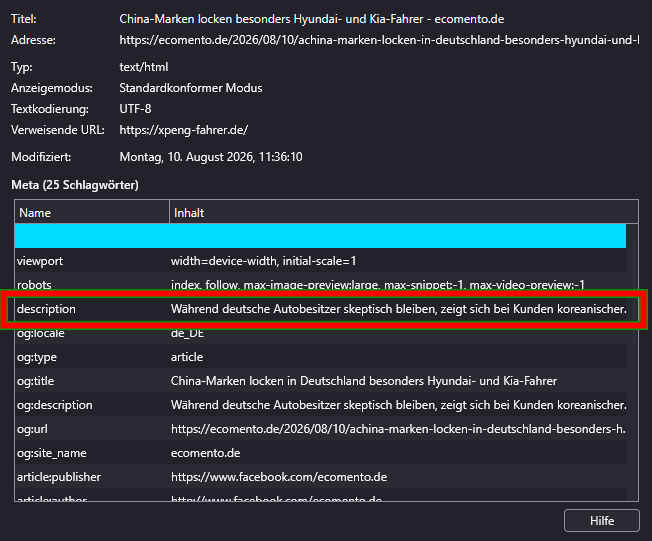Select the article:publisher row with the Facebook URL
Image resolution: width=652 pixels, height=541 pixels.
point(320,477)
